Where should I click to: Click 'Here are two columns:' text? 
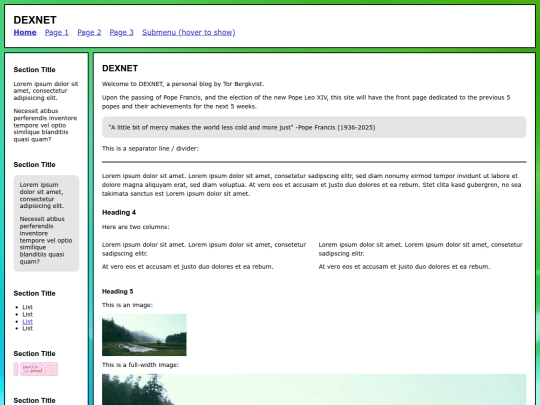[136, 227]
